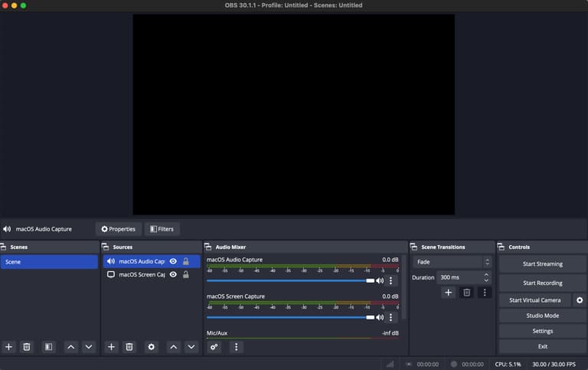Move source up in Sources list
The width and height of the screenshot is (588, 370).
[x=173, y=347]
